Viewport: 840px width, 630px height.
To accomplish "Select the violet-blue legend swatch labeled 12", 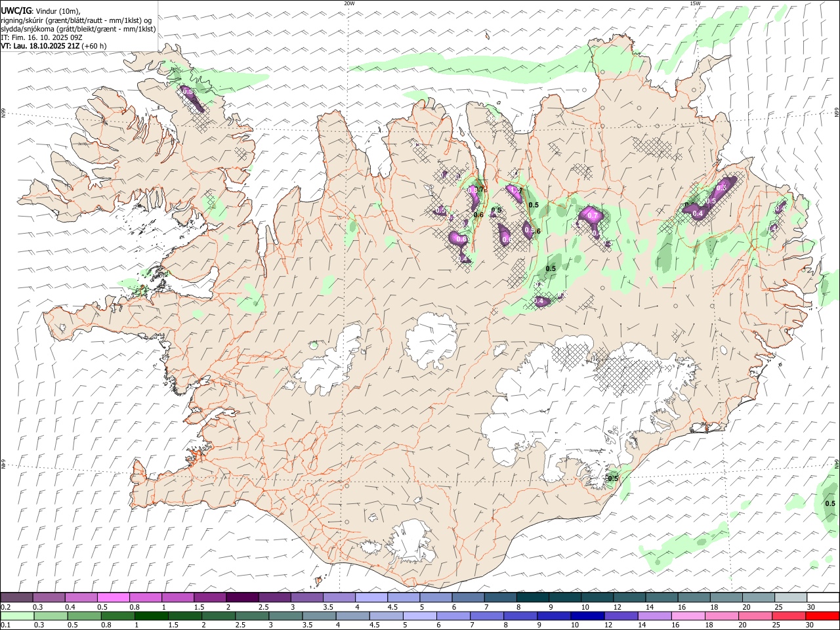I will pyautogui.click(x=621, y=616).
